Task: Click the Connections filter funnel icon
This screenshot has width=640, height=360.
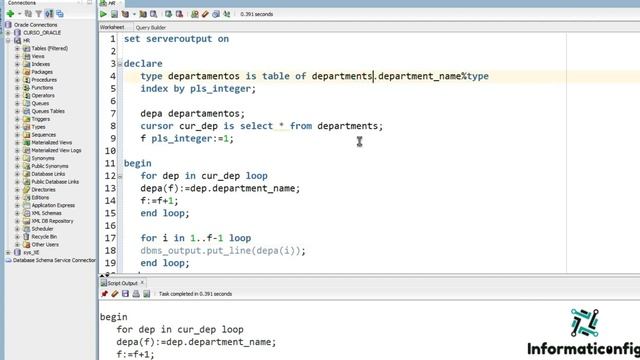Action: 38,14
